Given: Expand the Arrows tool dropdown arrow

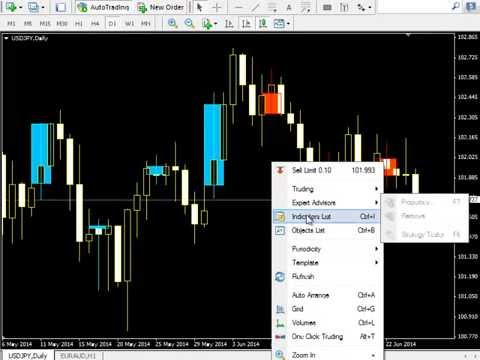Looking at the screenshot, I should click(370, 7).
